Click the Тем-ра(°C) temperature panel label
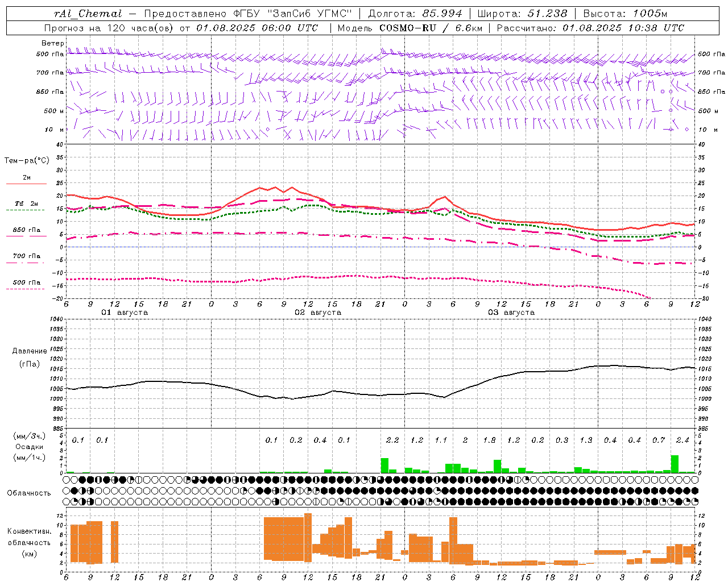This screenshot has height=582, width=728. click(27, 161)
